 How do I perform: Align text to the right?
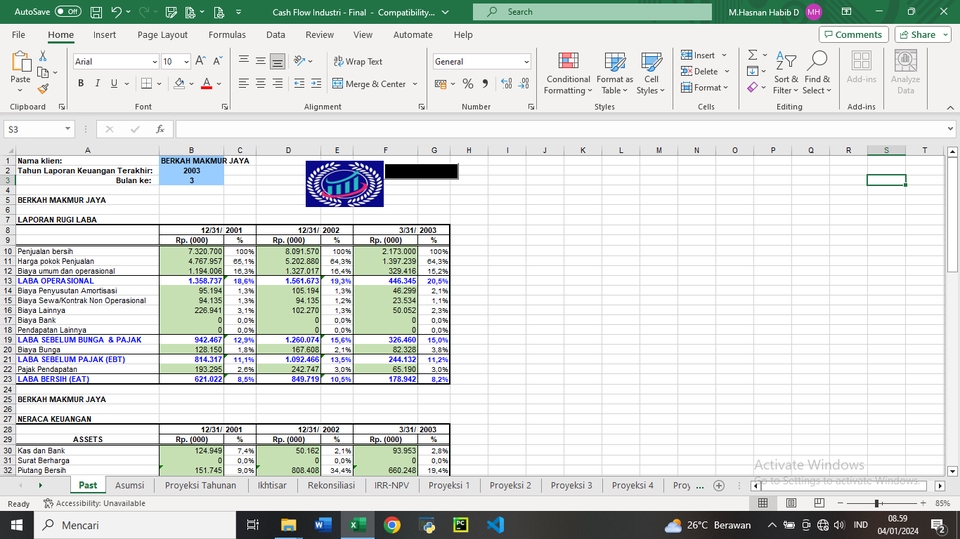tap(277, 83)
